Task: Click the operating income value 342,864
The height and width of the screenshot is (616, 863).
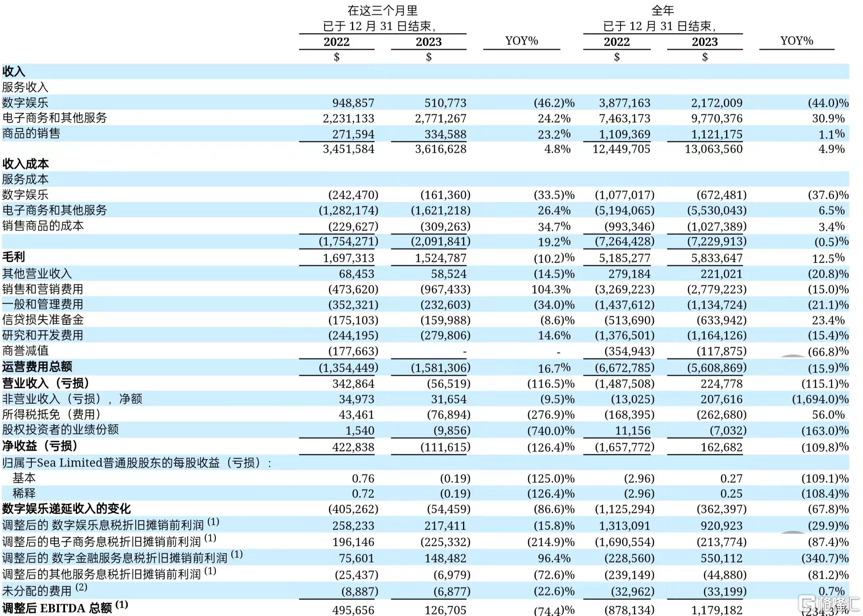Action: (353, 384)
